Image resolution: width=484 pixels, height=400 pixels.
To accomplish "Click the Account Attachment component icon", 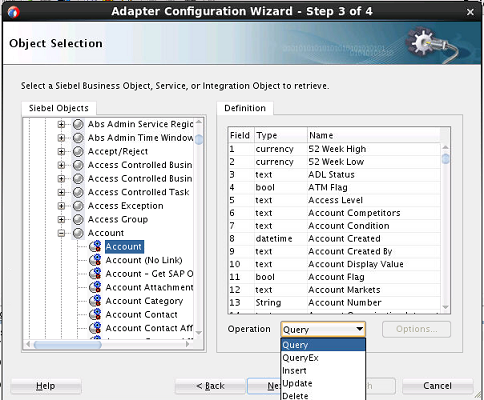I will click(95, 287).
